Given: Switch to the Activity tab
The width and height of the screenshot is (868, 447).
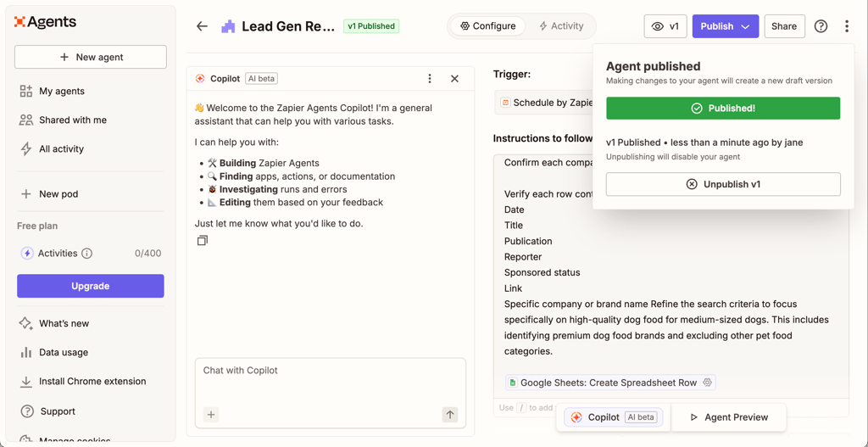Looking at the screenshot, I should (x=561, y=26).
